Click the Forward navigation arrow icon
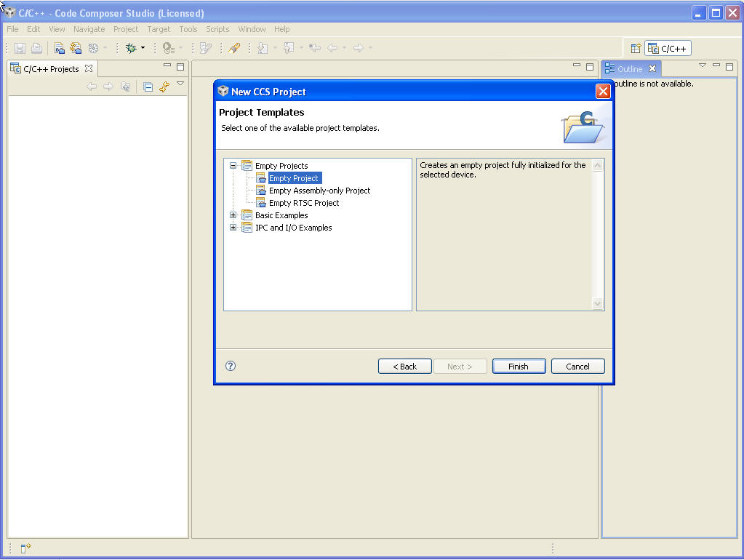The width and height of the screenshot is (744, 560). (358, 48)
